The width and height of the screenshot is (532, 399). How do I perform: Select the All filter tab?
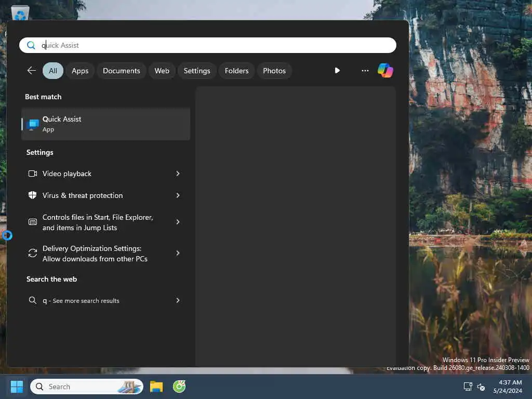[53, 71]
